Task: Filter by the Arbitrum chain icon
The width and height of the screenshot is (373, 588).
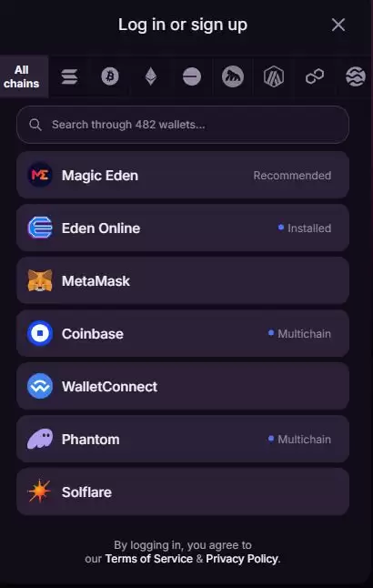Action: pos(274,76)
